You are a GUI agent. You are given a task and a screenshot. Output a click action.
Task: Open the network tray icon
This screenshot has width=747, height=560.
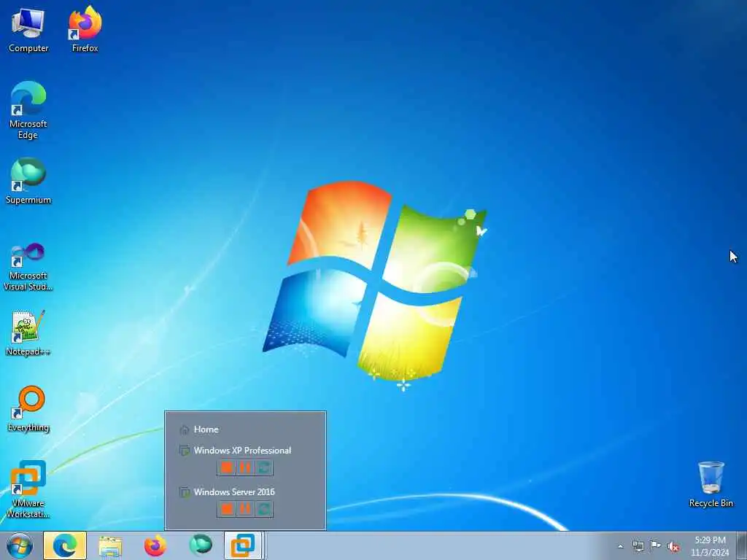[x=638, y=546]
